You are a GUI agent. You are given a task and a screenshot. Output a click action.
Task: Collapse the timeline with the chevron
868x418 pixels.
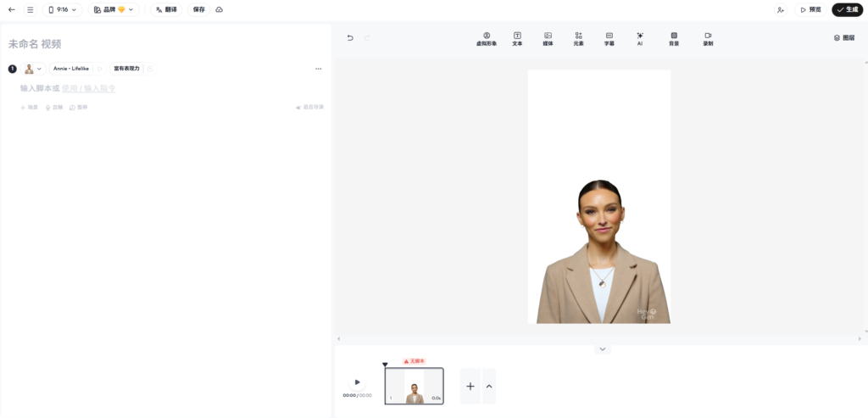[603, 349]
